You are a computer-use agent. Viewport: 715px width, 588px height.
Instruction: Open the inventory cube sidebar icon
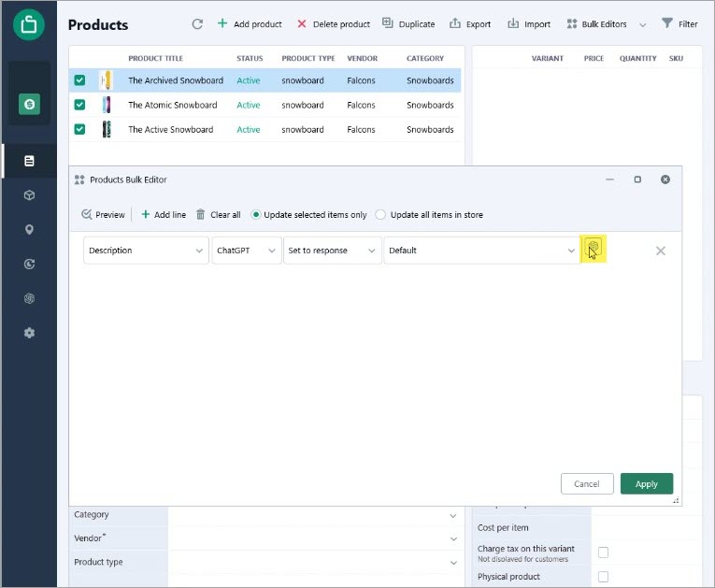click(29, 195)
